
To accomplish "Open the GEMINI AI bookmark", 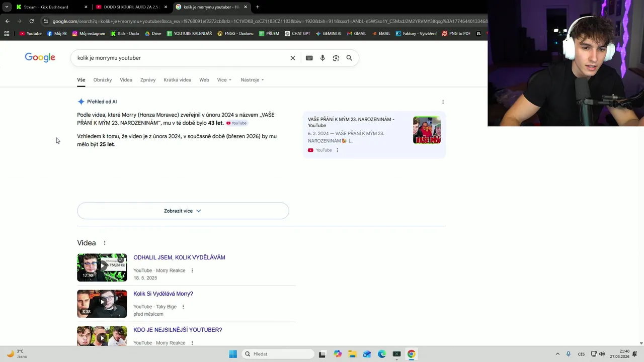I will 328,34.
